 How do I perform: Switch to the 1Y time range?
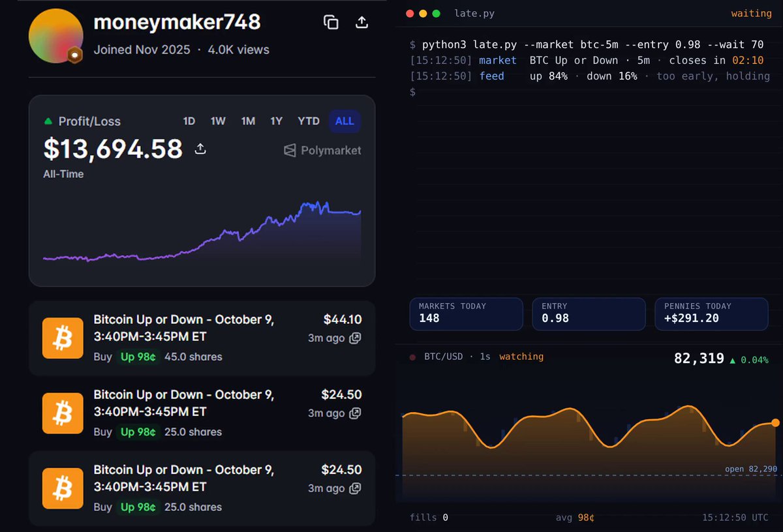pos(277,121)
